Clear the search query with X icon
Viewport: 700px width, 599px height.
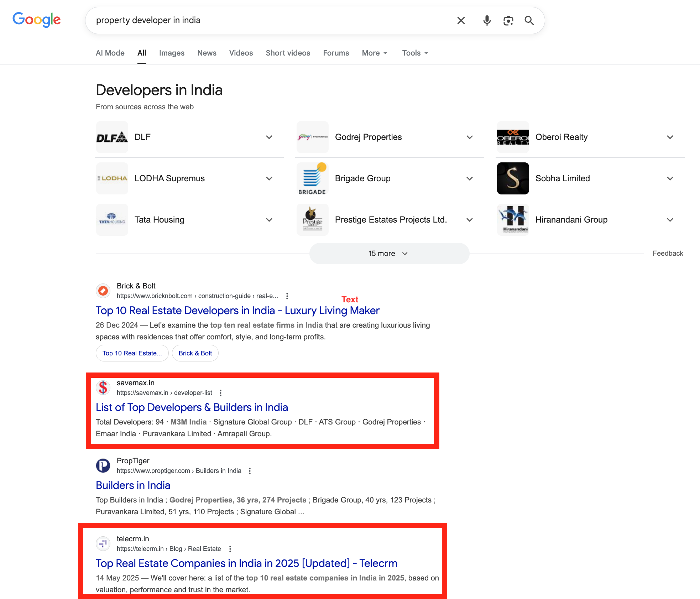pyautogui.click(x=461, y=21)
